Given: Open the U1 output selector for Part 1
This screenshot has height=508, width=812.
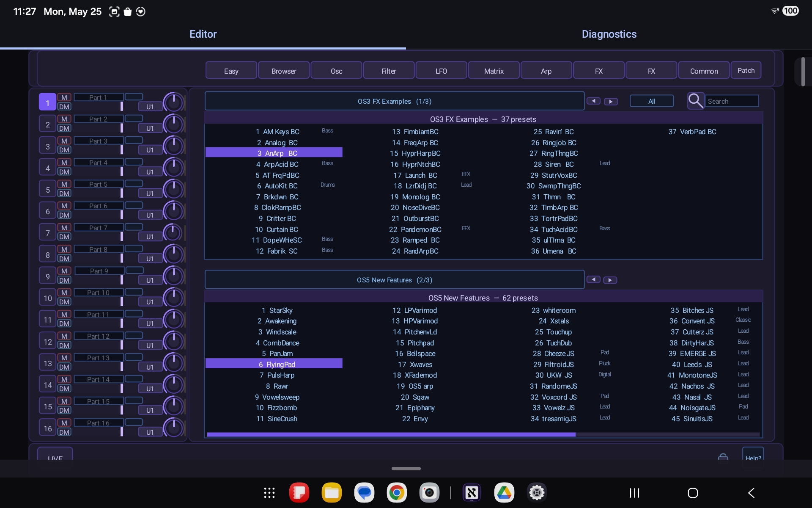Looking at the screenshot, I should point(150,107).
